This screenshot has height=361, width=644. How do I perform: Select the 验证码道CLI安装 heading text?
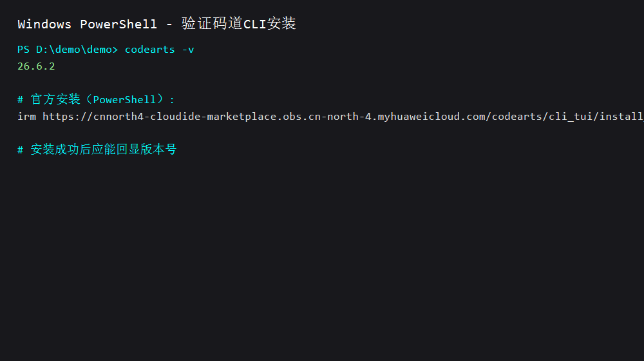(x=239, y=23)
